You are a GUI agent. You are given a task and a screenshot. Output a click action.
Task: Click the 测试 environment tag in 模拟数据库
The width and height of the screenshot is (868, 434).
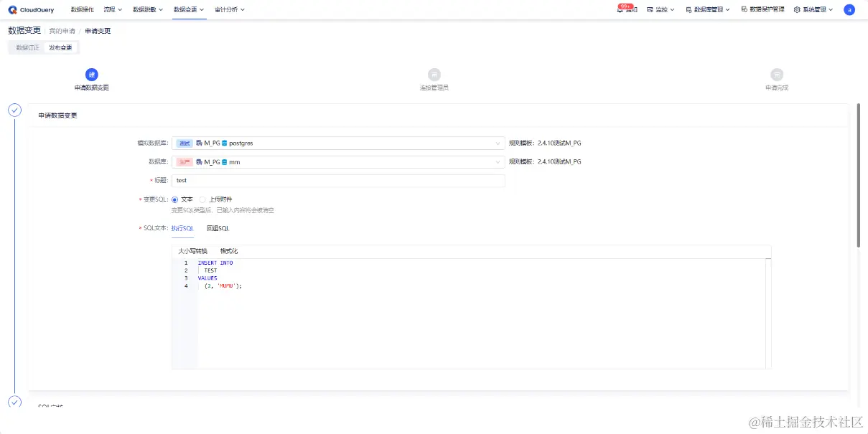[185, 143]
